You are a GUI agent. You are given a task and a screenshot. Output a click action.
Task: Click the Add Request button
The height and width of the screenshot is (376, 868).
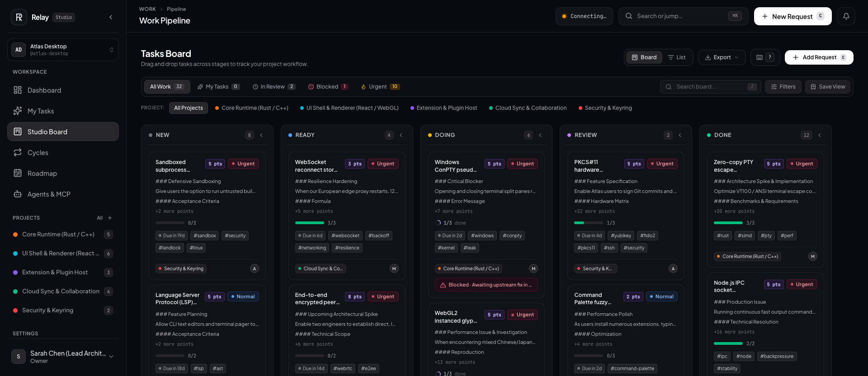coord(819,57)
